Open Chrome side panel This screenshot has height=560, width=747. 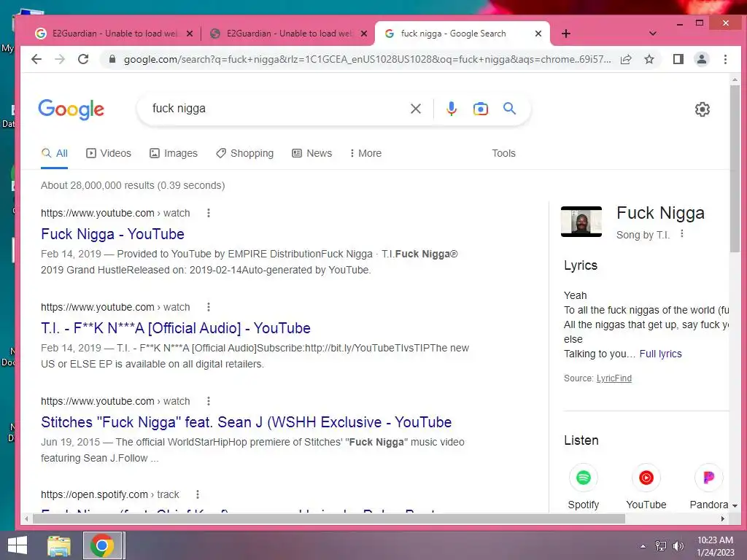tap(678, 59)
